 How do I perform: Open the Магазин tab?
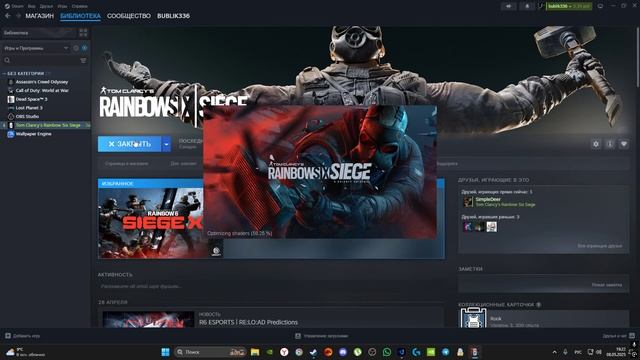40,16
